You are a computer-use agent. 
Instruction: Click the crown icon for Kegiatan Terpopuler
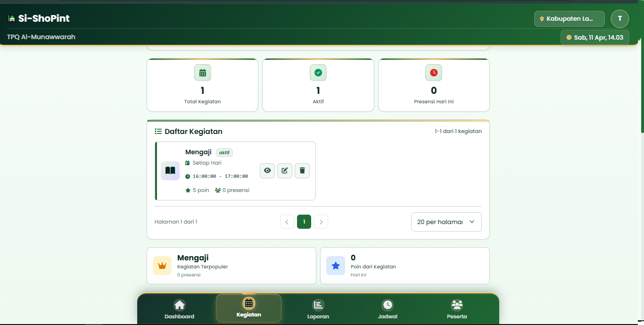coord(162,266)
